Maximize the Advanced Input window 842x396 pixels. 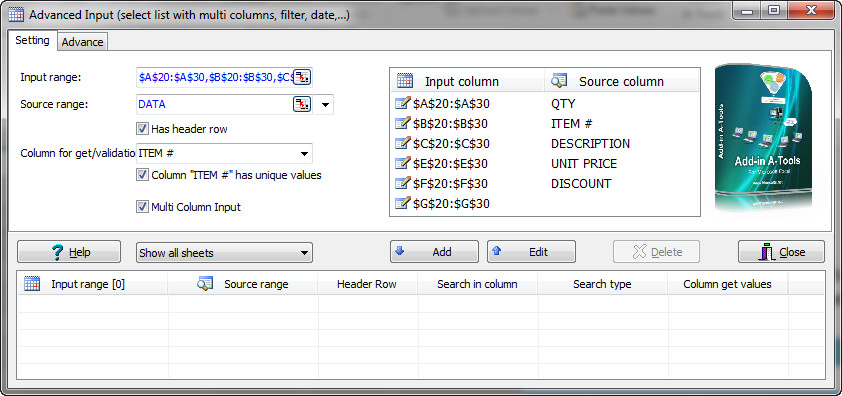pos(773,10)
